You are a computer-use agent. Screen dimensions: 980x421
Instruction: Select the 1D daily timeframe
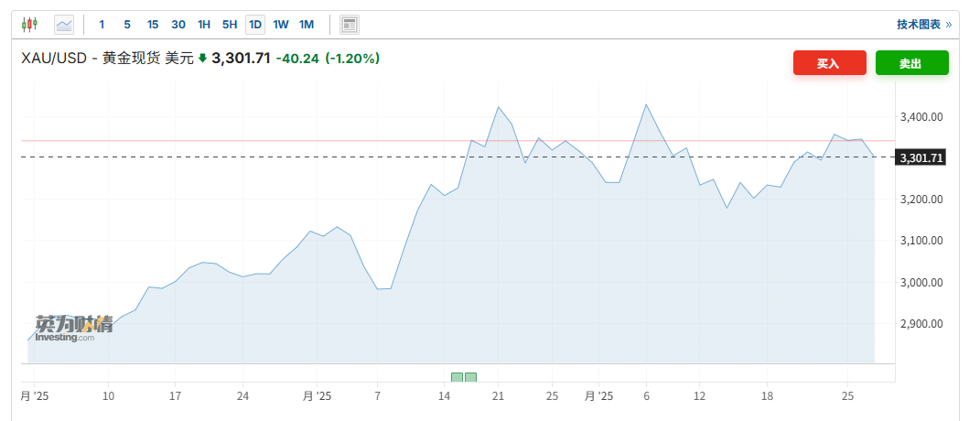pyautogui.click(x=255, y=24)
